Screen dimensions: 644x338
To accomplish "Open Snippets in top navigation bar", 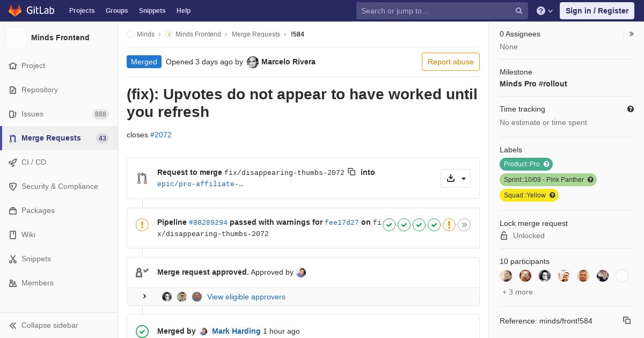I will pos(152,11).
